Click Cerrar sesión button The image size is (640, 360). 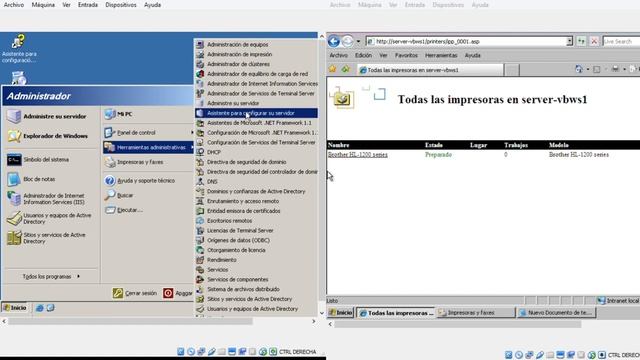[x=135, y=293]
